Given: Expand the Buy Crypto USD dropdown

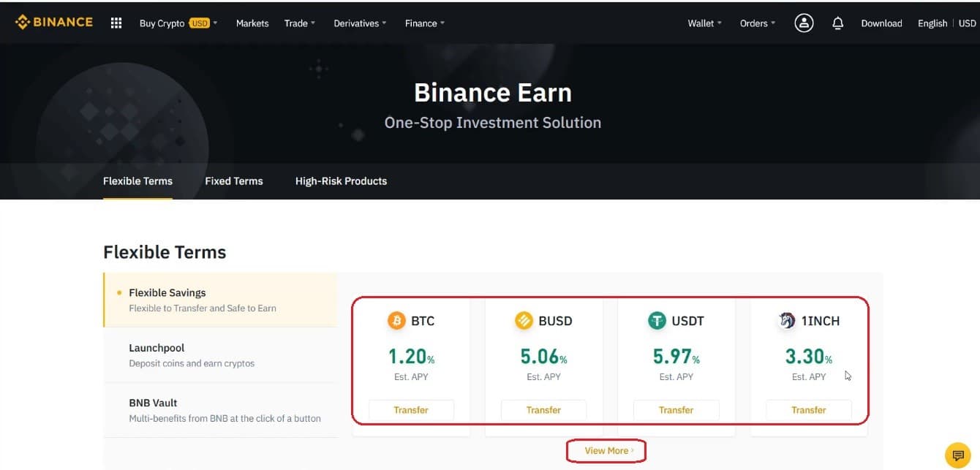Looking at the screenshot, I should pyautogui.click(x=178, y=23).
